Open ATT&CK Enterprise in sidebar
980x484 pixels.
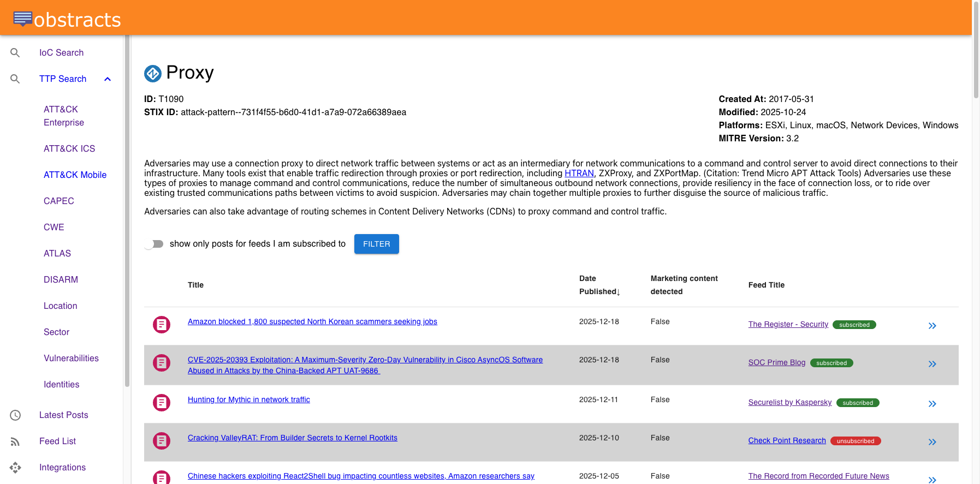click(64, 116)
